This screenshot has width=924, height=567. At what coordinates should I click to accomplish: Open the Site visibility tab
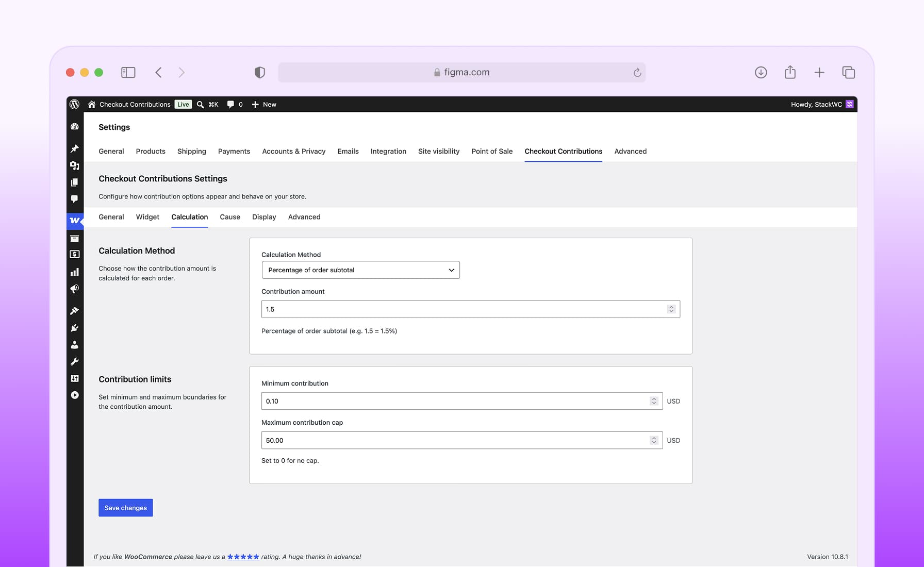coord(439,152)
